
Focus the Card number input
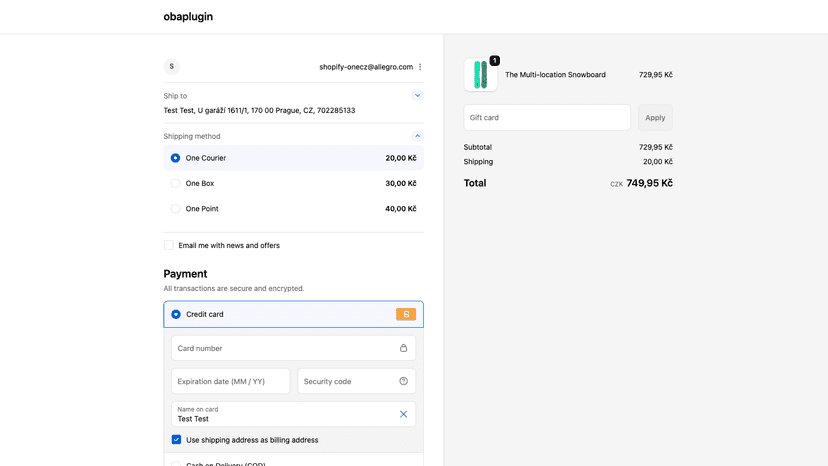coord(294,348)
